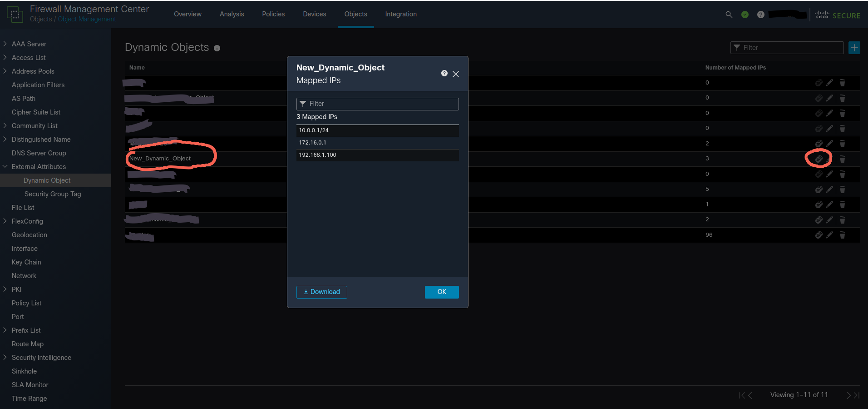
Task: Delete New_Dynamic_Object using trash icon
Action: (843, 159)
